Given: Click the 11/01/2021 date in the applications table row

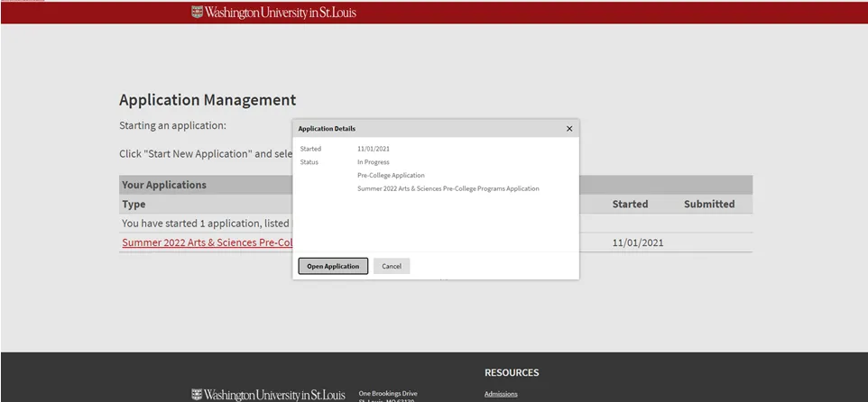Looking at the screenshot, I should (x=638, y=242).
